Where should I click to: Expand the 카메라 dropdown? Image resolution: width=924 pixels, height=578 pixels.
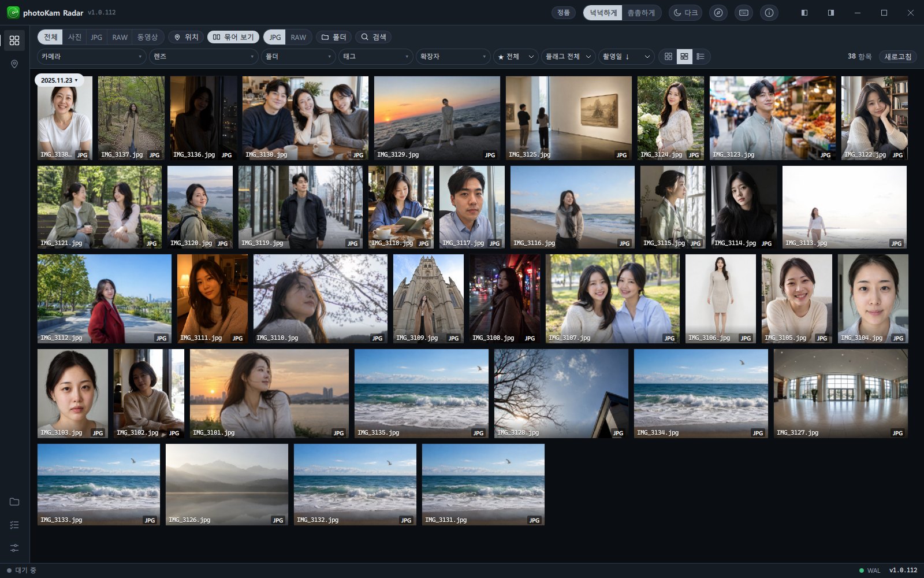pos(92,56)
